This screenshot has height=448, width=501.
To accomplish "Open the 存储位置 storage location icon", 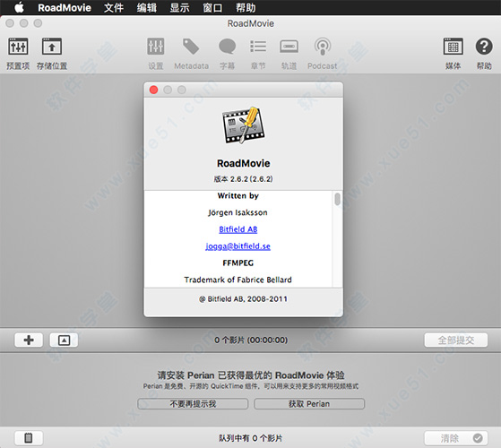I will point(52,47).
